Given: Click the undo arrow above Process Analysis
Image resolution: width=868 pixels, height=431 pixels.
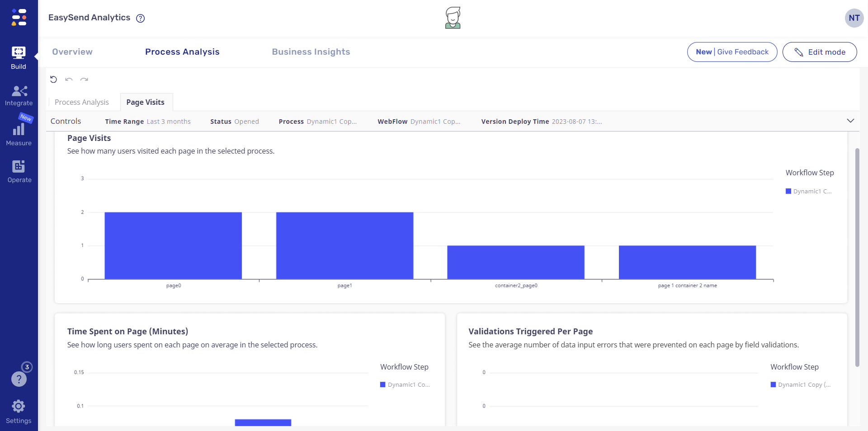Looking at the screenshot, I should (68, 79).
